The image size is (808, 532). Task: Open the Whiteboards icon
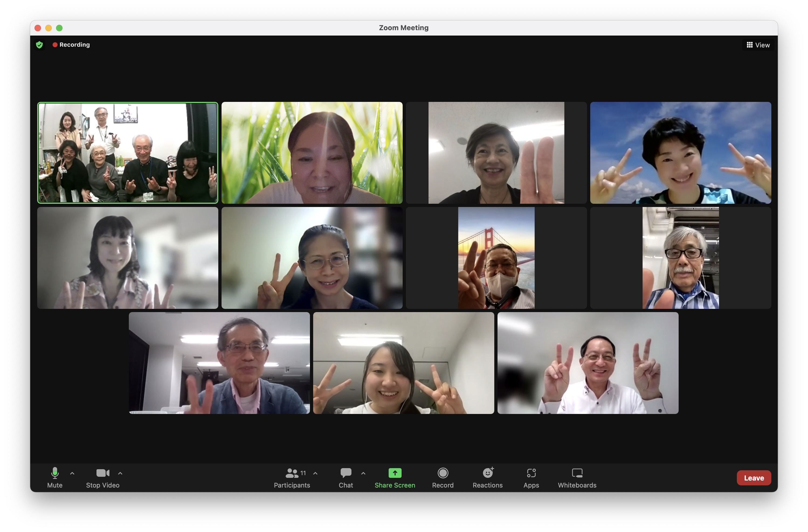click(577, 473)
